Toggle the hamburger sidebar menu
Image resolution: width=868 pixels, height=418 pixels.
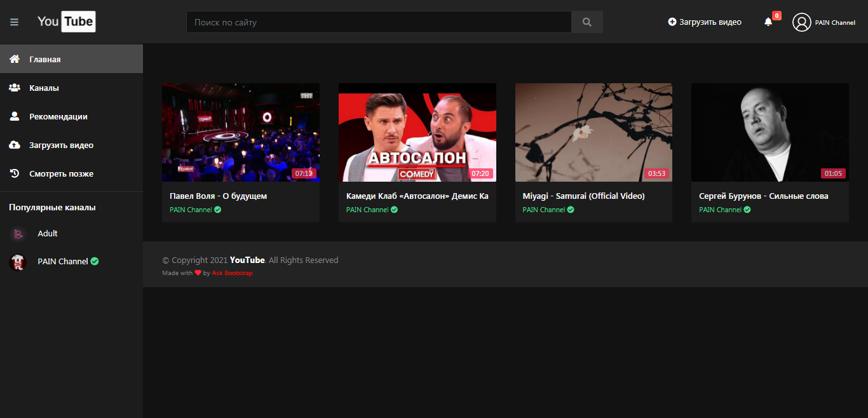tap(14, 22)
